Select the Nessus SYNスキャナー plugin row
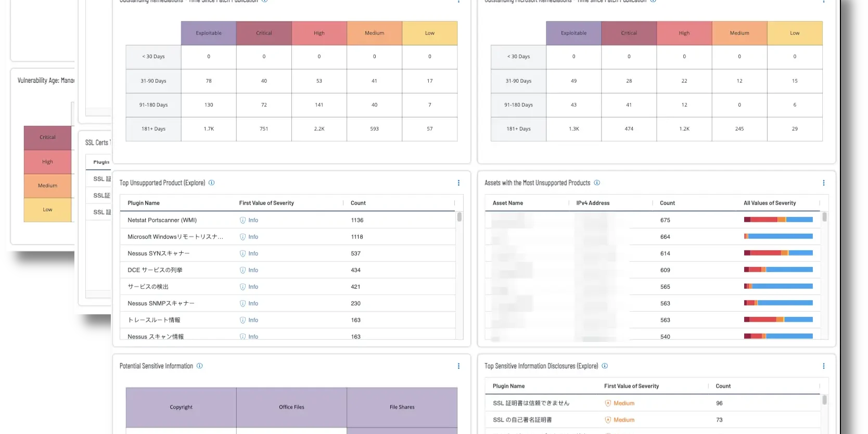 pos(288,253)
